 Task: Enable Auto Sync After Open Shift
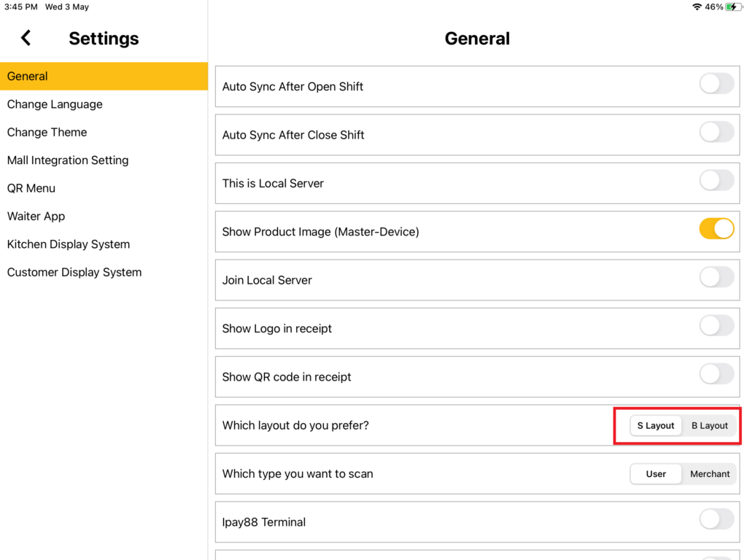click(716, 83)
